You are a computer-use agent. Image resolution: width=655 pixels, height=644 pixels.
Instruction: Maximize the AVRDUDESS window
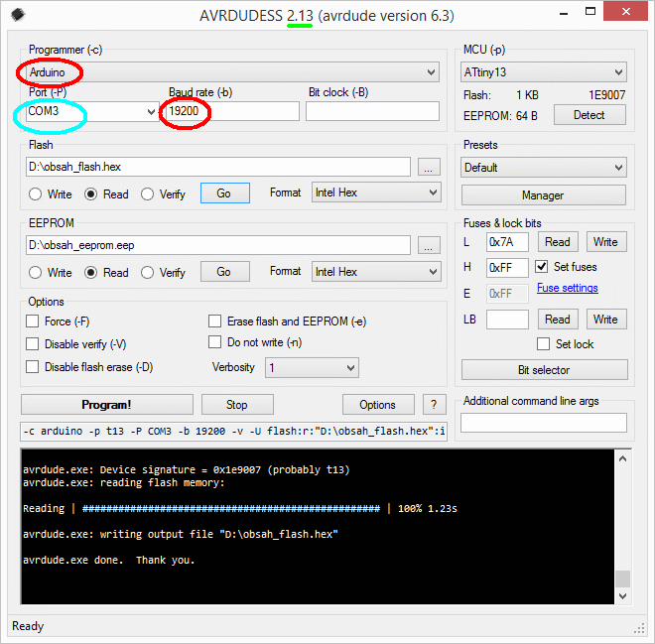[x=590, y=12]
